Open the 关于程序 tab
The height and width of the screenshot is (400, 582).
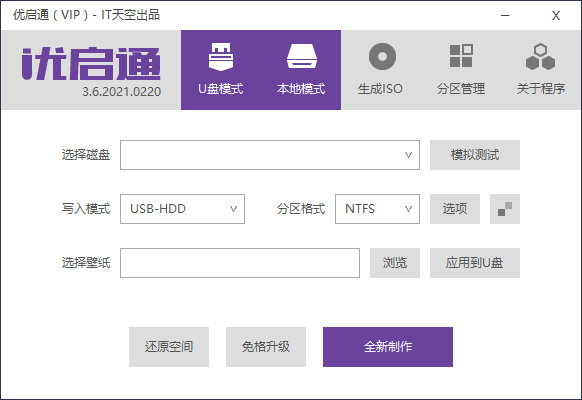click(541, 70)
